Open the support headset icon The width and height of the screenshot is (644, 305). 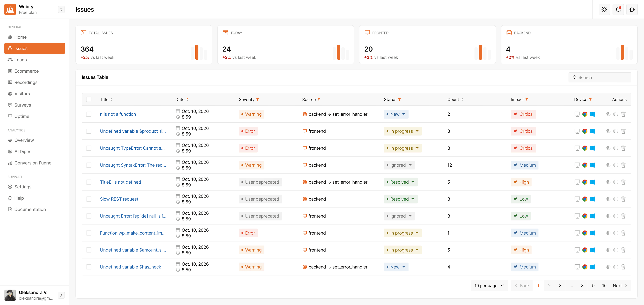pyautogui.click(x=632, y=10)
